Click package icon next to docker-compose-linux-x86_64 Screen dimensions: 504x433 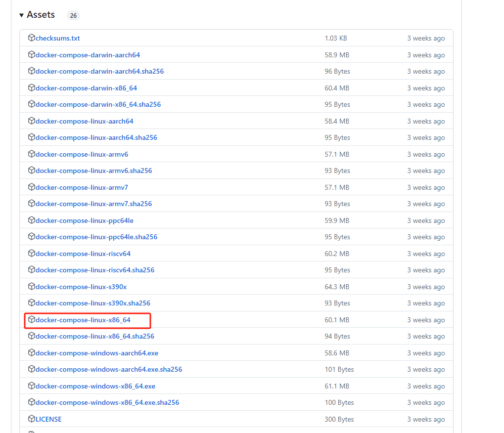point(32,320)
